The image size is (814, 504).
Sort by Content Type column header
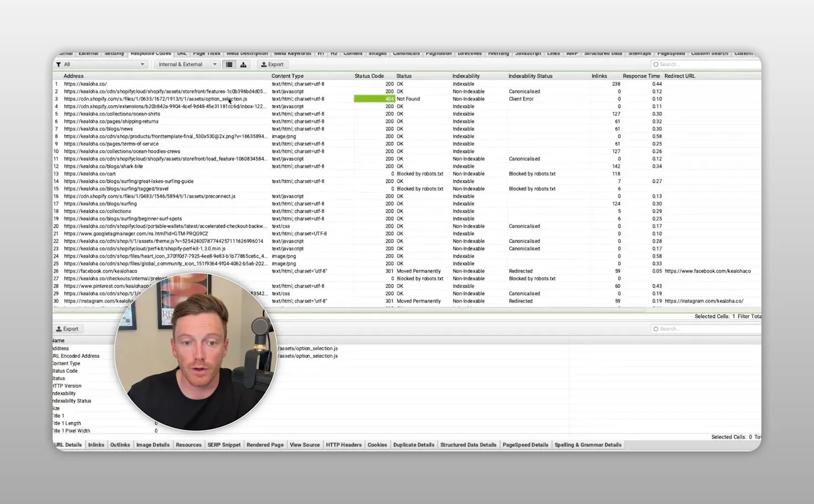tap(287, 76)
